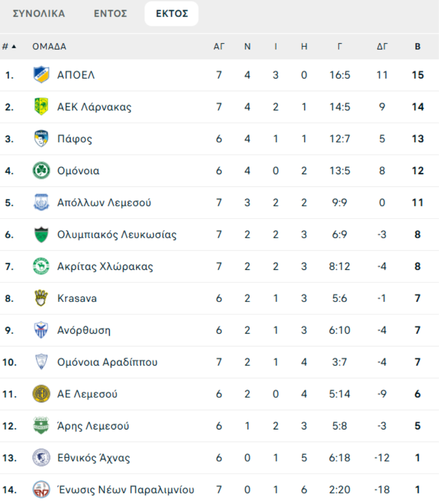Click the Ομόνοια green shamrock logo
The width and height of the screenshot is (439, 504).
click(x=41, y=171)
